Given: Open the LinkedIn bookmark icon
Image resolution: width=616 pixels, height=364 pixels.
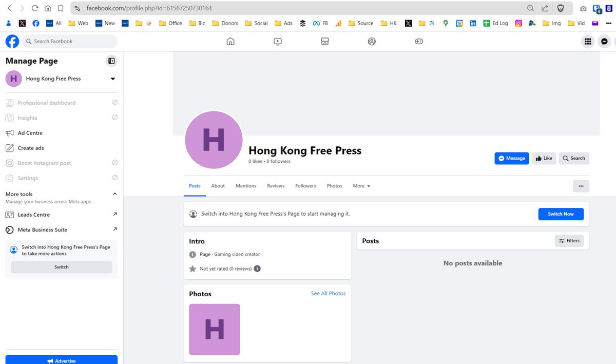Looking at the screenshot, I should [x=473, y=23].
